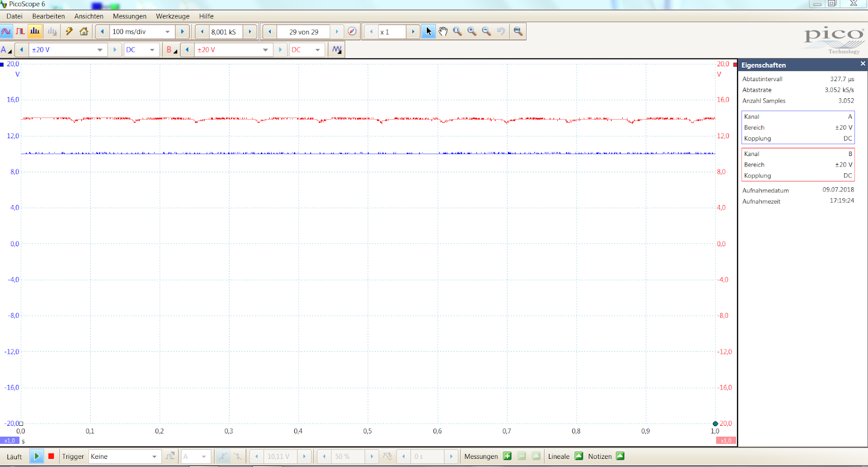The image size is (868, 467).
Task: Decrease sample count 8,001 kS
Action: click(202, 32)
